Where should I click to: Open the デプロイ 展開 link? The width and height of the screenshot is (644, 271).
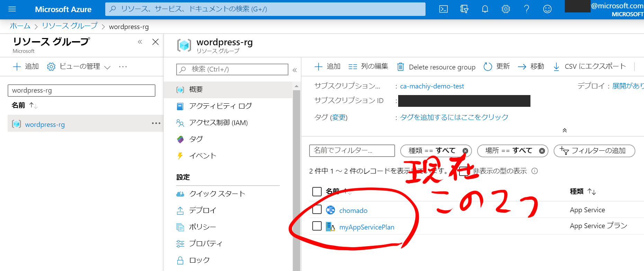[628, 86]
